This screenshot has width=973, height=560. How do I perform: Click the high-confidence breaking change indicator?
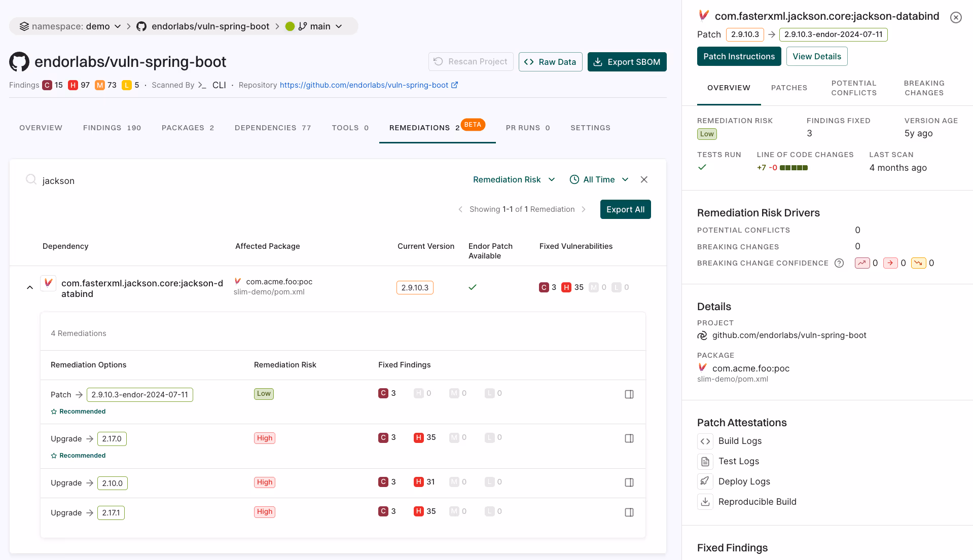(x=862, y=263)
